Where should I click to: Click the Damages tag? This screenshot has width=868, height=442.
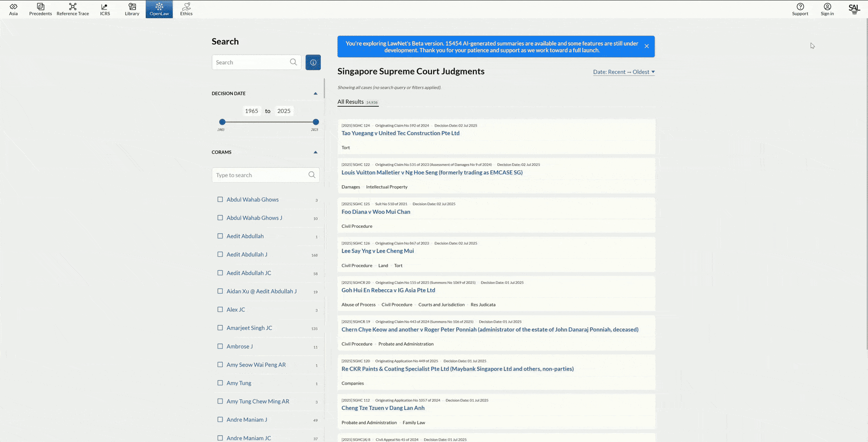[x=351, y=187]
